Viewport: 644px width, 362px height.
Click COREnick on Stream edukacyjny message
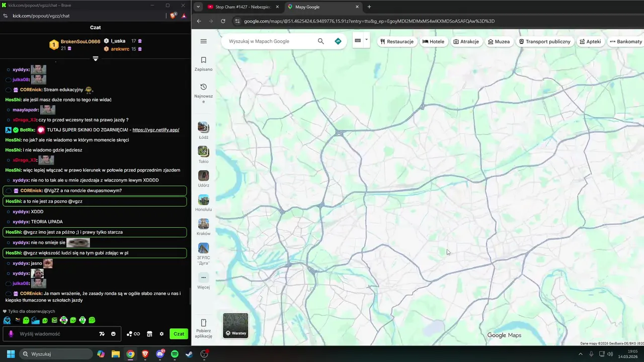click(31, 89)
